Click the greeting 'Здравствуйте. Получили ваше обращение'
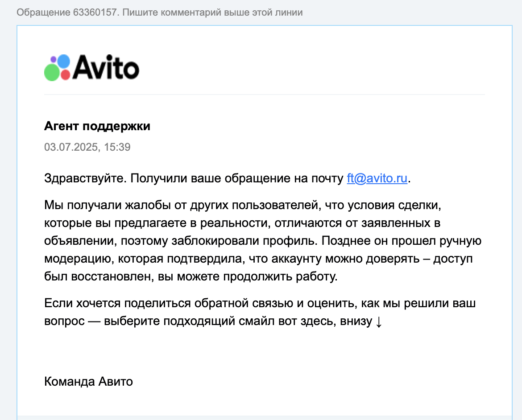Viewport: 522px width, 420px height. coord(167,178)
